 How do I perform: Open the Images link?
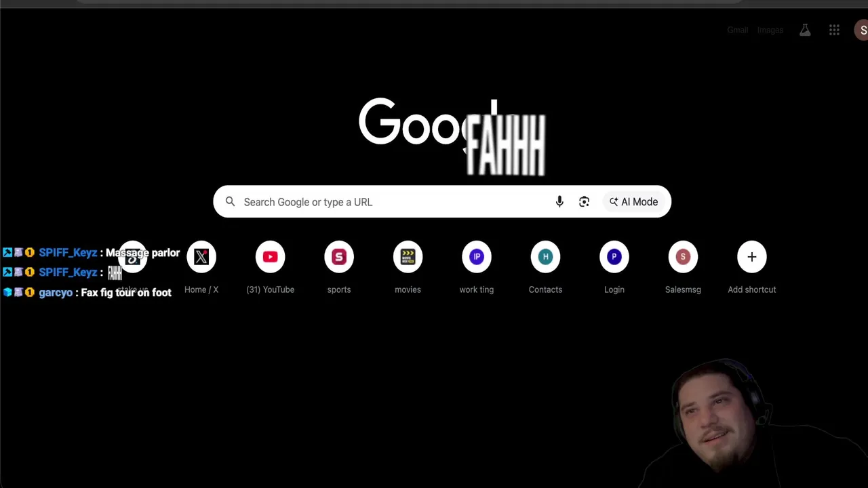tap(770, 30)
